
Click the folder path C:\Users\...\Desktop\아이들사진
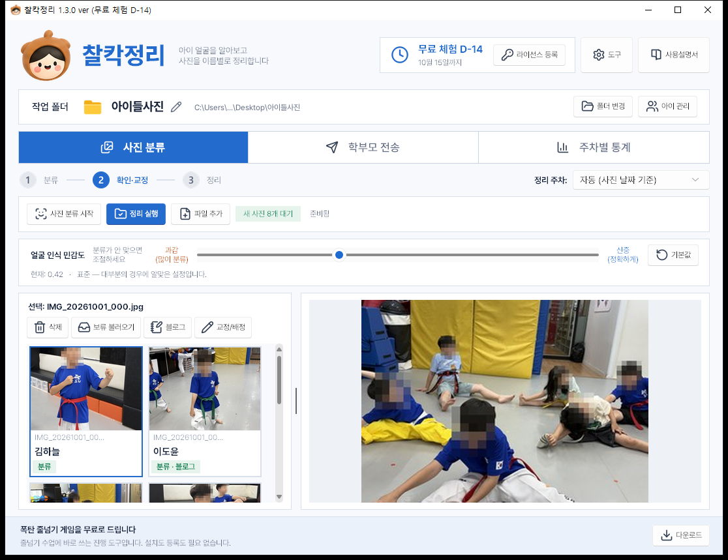[x=247, y=108]
